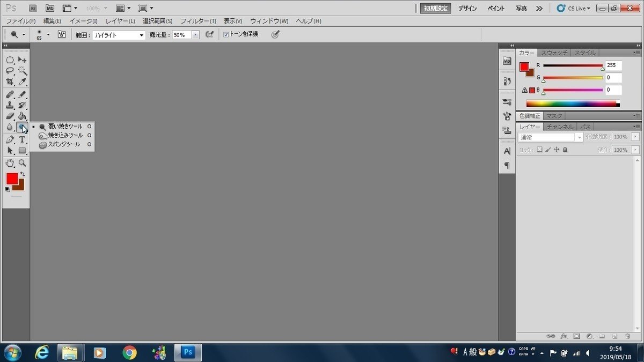
Task: Select the Magic Wand tool
Action: point(22,70)
